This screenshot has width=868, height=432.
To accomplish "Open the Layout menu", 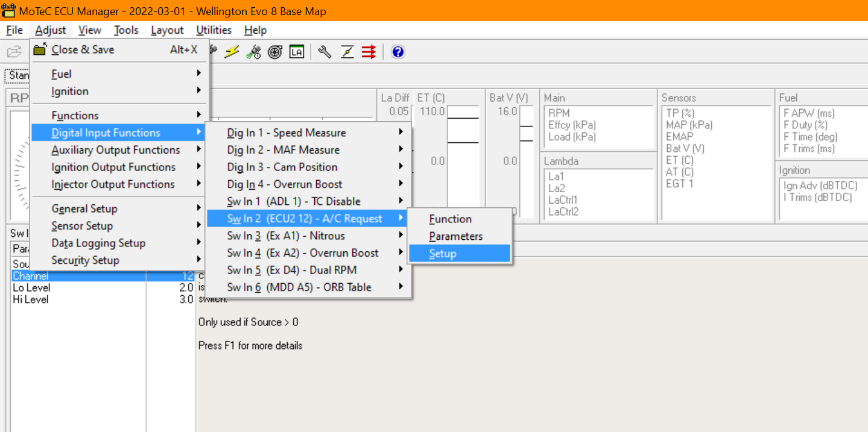I will (x=167, y=30).
